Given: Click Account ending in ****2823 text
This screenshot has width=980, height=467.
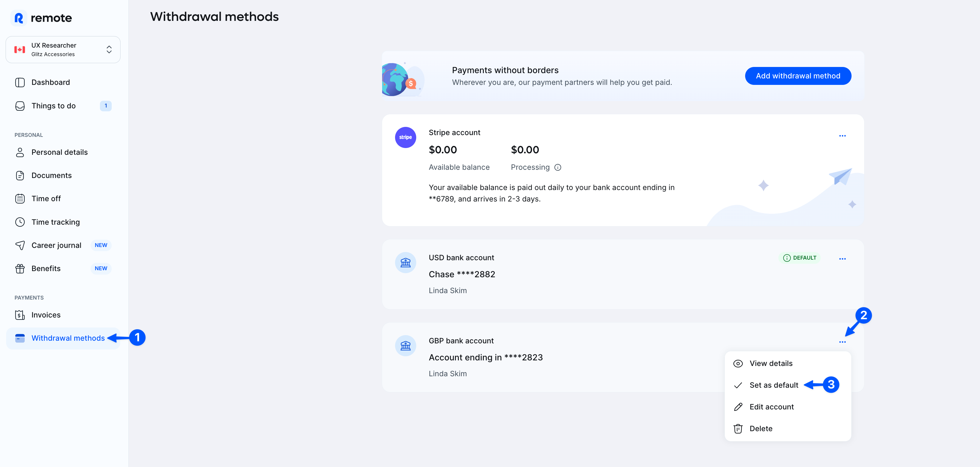Looking at the screenshot, I should [485, 357].
